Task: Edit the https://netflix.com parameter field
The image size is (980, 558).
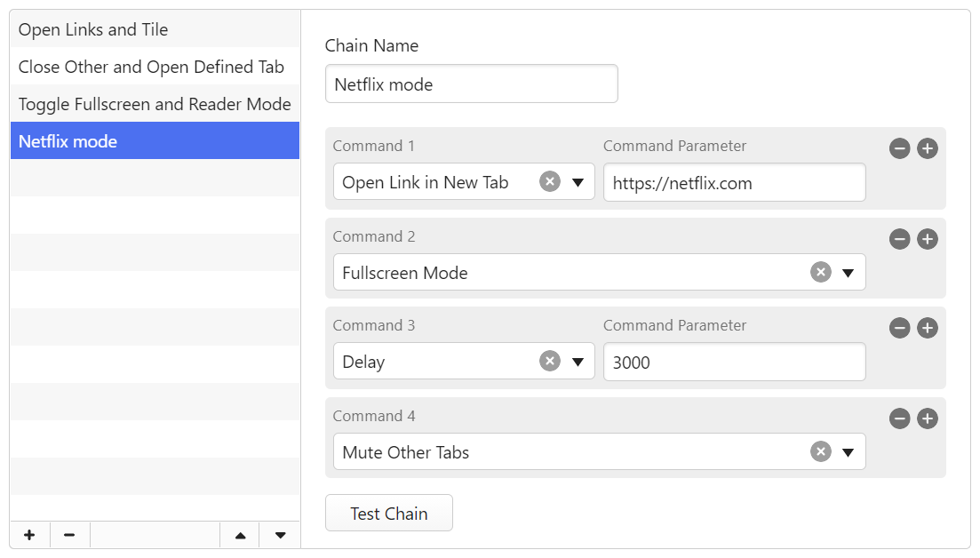Action: coord(735,182)
